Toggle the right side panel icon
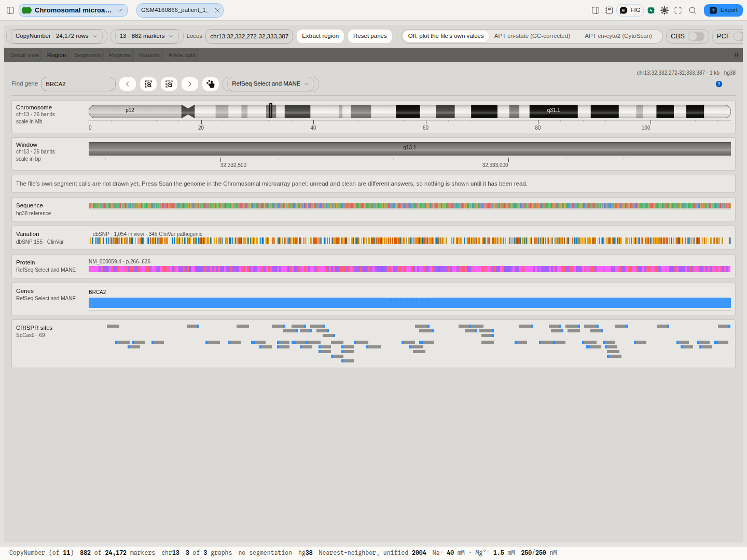747x560 pixels. pos(596,10)
